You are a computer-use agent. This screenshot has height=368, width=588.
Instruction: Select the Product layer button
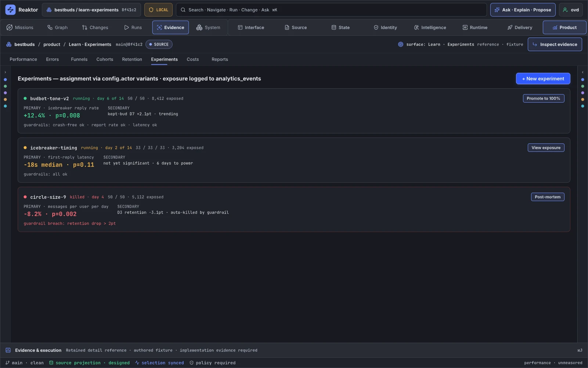click(564, 28)
